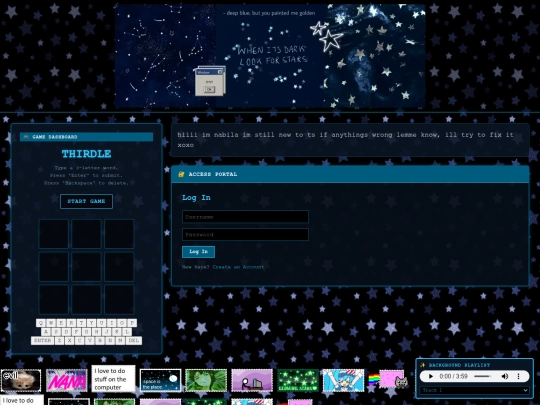Tap the E key on Thirdle keyboard

click(61, 323)
